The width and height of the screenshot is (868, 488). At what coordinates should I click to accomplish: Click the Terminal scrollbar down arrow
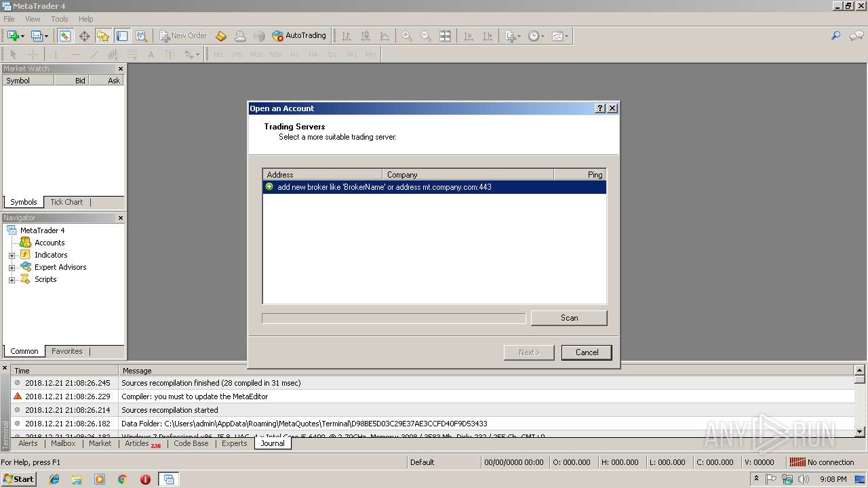point(860,431)
